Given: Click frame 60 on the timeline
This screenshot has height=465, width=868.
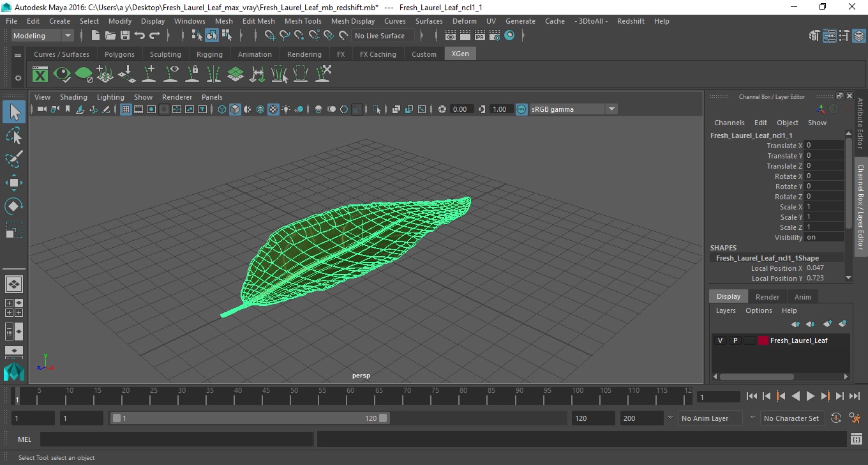Looking at the screenshot, I should pos(350,397).
